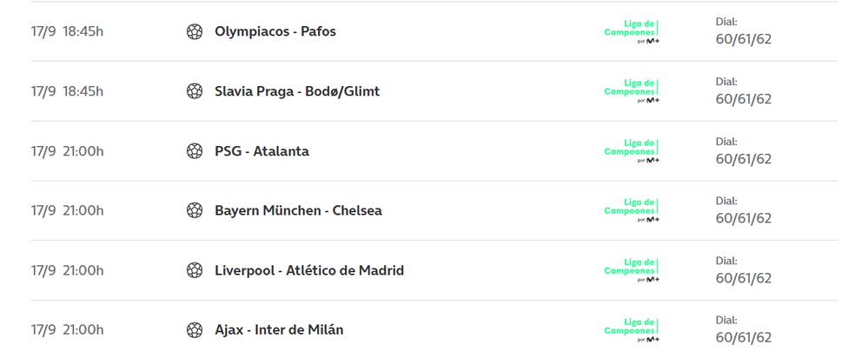Click the soccer ball icon beside Olympiacos - Pafos
868x359 pixels.
pos(195,31)
